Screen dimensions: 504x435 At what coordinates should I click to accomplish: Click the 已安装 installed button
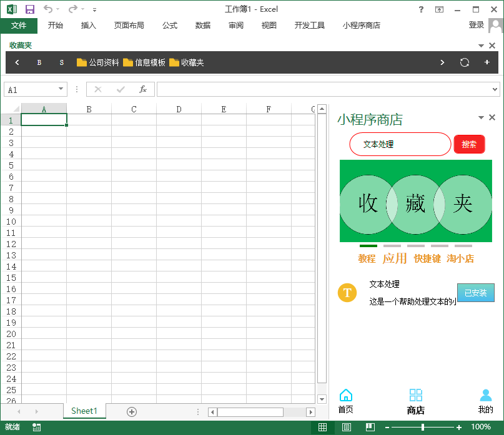coord(476,293)
